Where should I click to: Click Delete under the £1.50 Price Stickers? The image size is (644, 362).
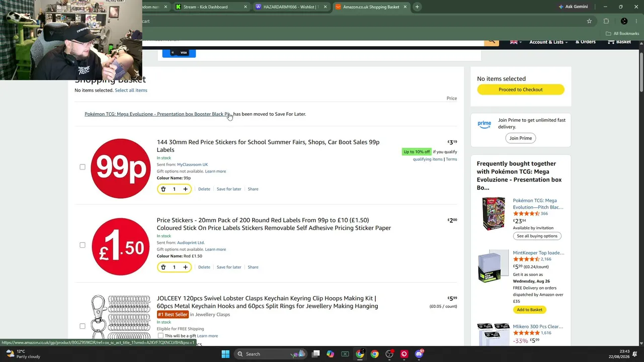204,267
